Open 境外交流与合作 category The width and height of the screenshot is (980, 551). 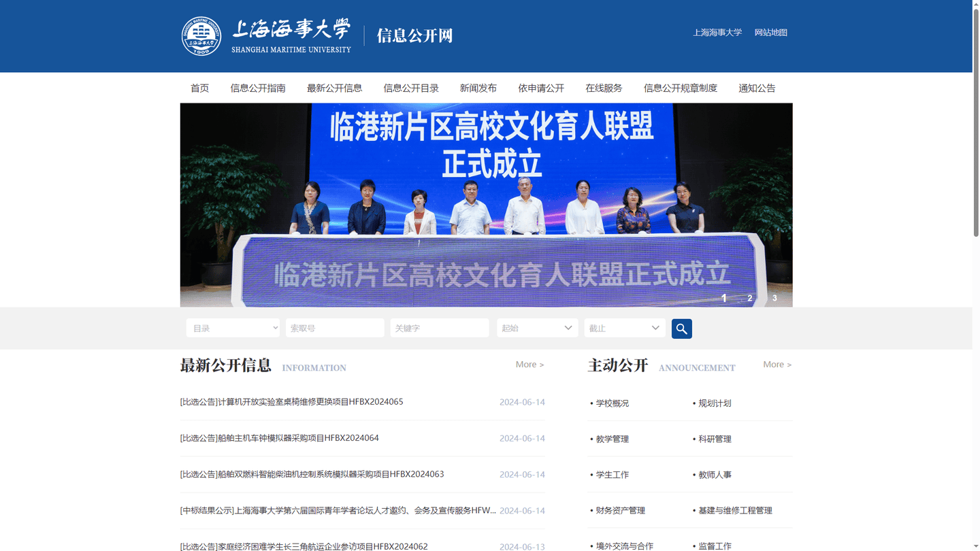624,546
